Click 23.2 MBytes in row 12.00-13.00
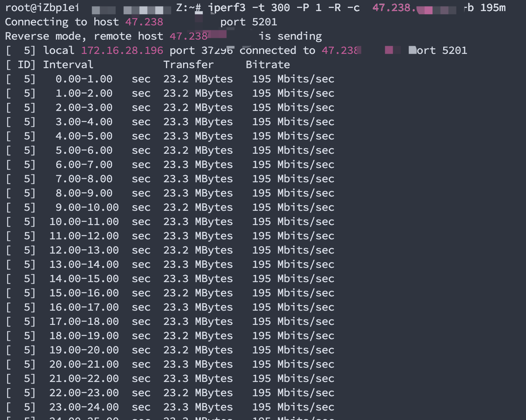 coord(198,250)
